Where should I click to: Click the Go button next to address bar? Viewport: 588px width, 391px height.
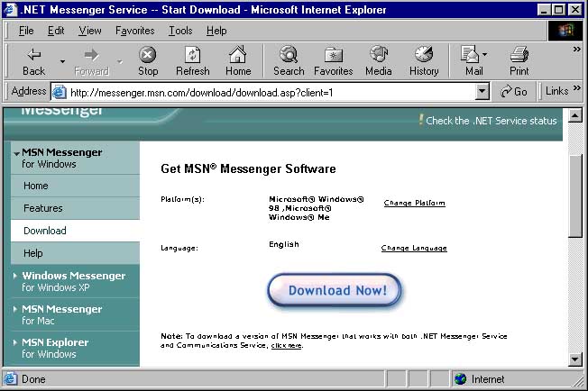pyautogui.click(x=514, y=91)
